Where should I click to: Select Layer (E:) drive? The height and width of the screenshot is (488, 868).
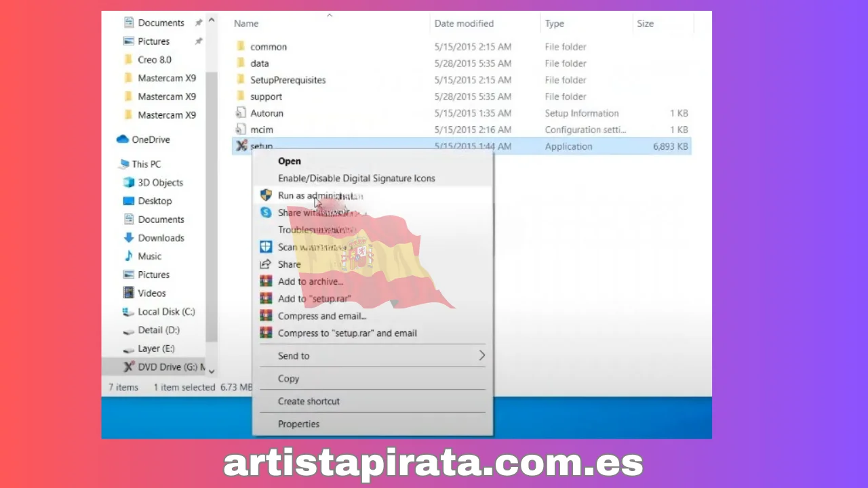click(x=156, y=348)
